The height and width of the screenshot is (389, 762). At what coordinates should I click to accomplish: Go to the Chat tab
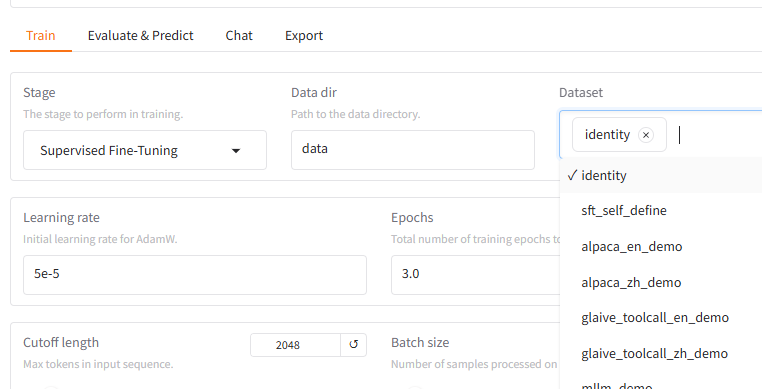[x=239, y=35]
